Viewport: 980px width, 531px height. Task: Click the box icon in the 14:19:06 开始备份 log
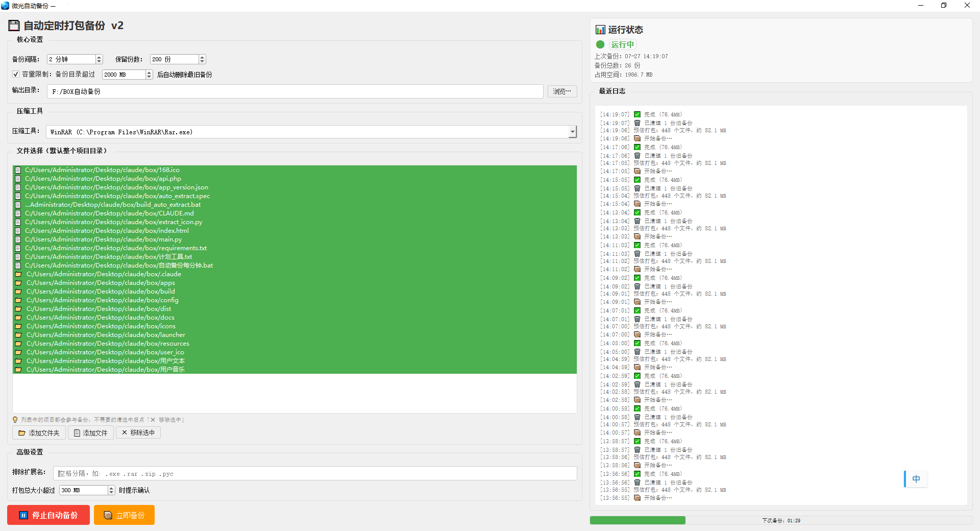(637, 138)
